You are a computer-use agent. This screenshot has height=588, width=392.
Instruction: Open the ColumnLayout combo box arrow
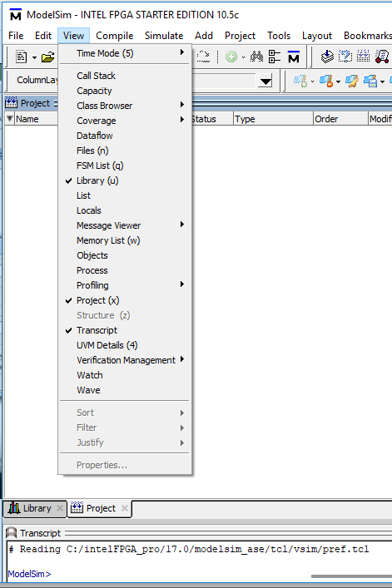point(265,81)
